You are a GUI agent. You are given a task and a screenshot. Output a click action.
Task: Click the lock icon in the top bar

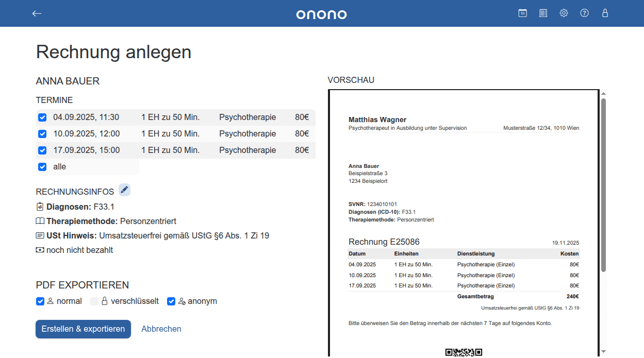click(605, 13)
